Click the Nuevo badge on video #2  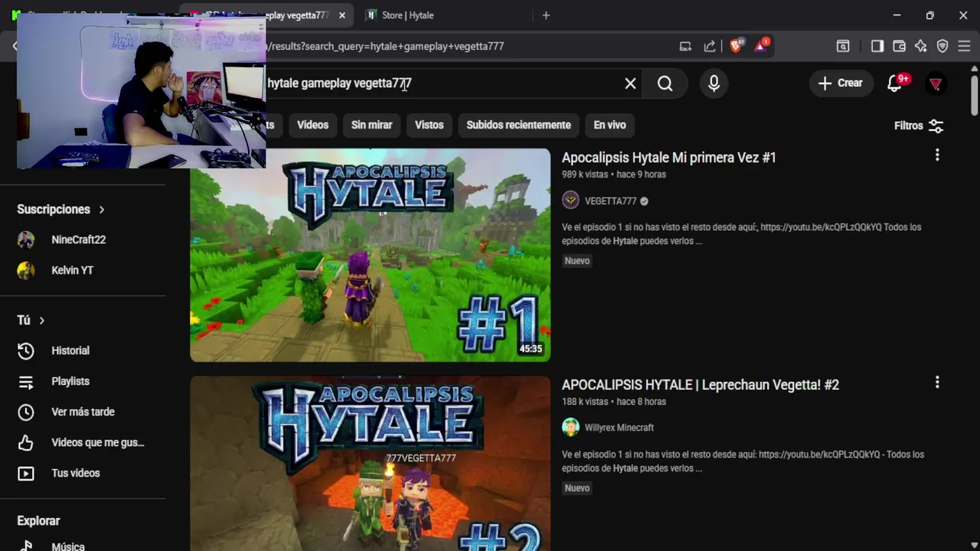(577, 488)
